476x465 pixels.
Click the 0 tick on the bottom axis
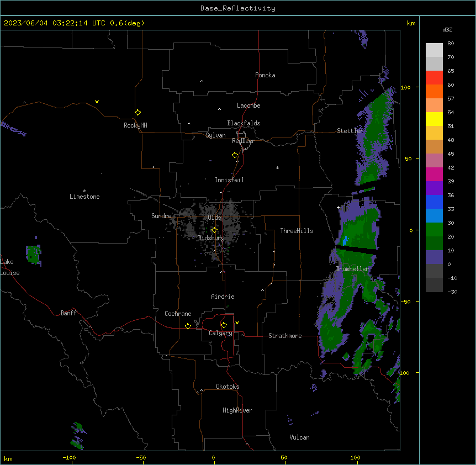click(213, 457)
